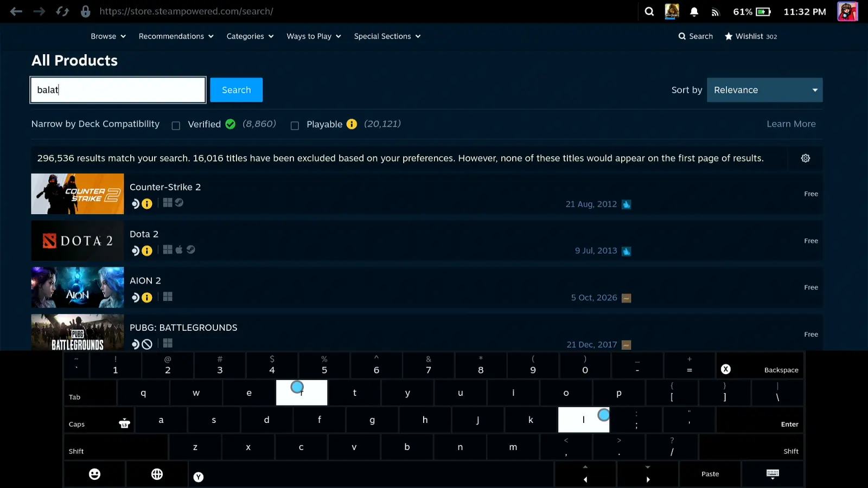Open the Counter-Strike 2 thumbnail
The image size is (868, 488).
click(78, 194)
